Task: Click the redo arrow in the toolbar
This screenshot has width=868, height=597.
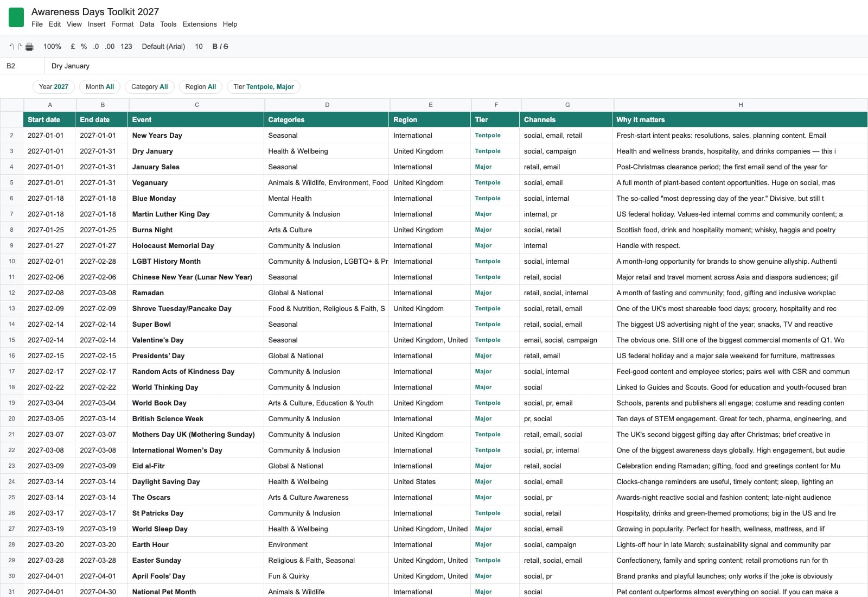Action: tap(20, 47)
